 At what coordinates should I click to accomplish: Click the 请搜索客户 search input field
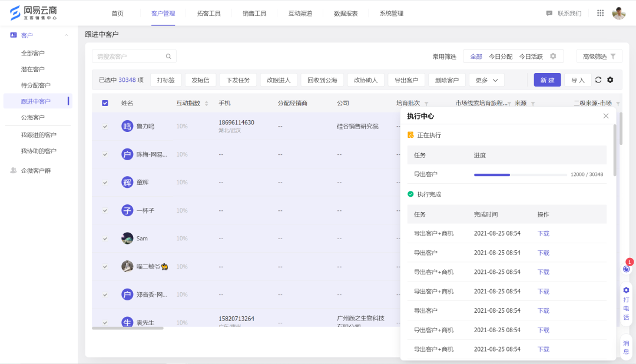click(x=124, y=56)
